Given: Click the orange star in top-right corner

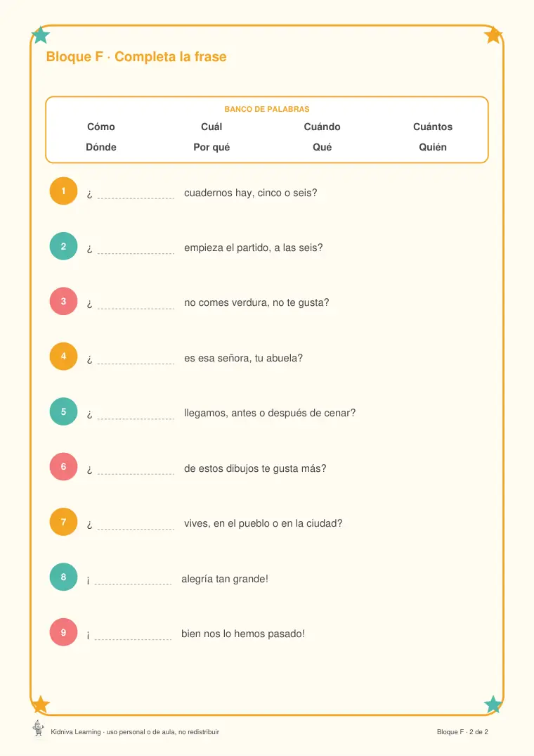Looking at the screenshot, I should 493,34.
